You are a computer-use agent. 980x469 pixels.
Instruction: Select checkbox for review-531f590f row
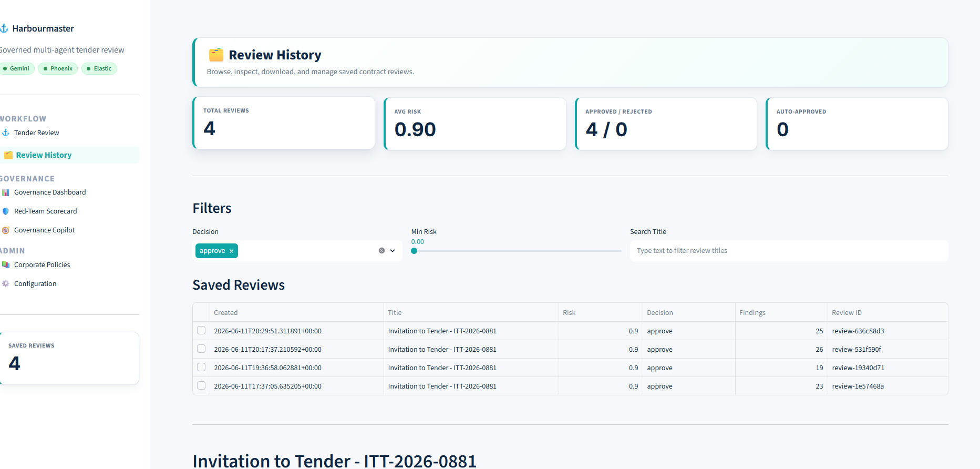(x=201, y=349)
